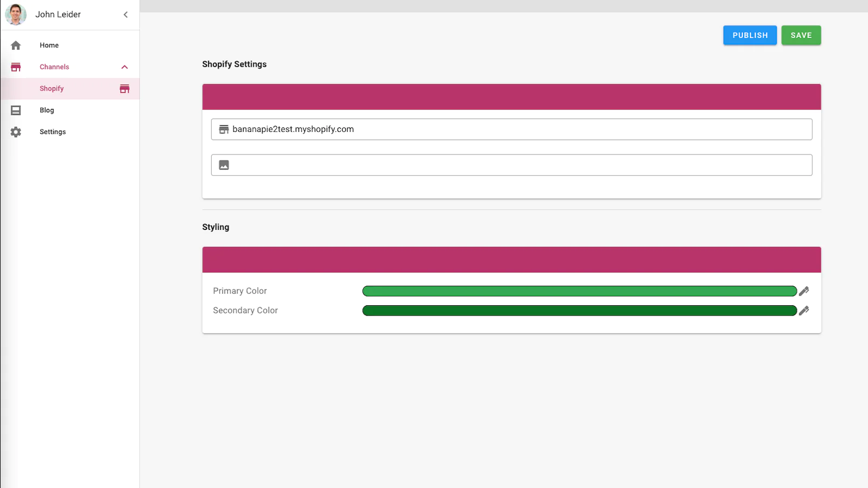Collapse the Channels group chevron

point(124,67)
